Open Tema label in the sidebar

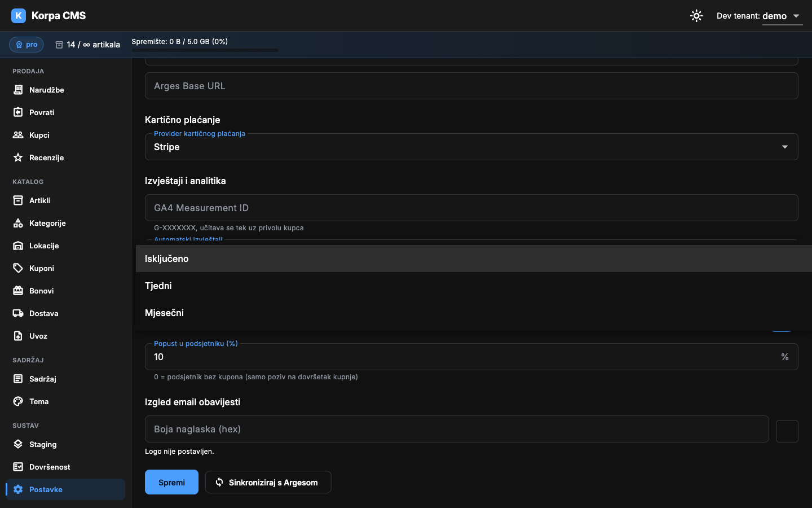tap(39, 401)
